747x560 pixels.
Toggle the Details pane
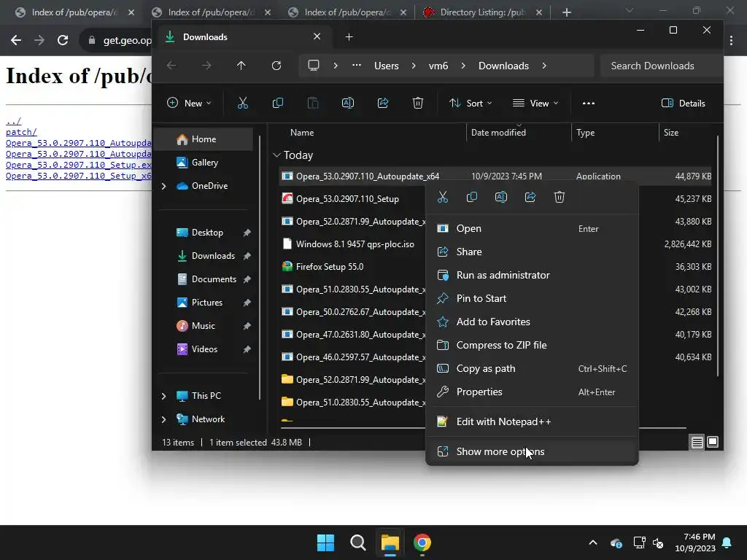683,104
